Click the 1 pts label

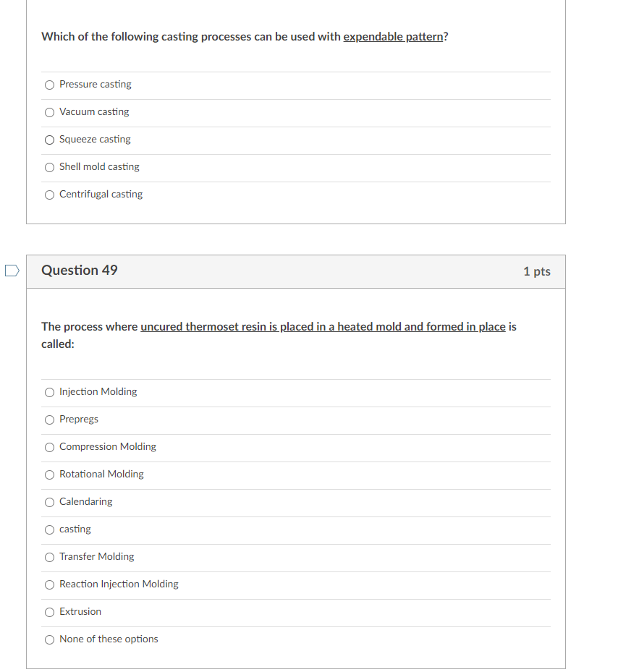[537, 271]
